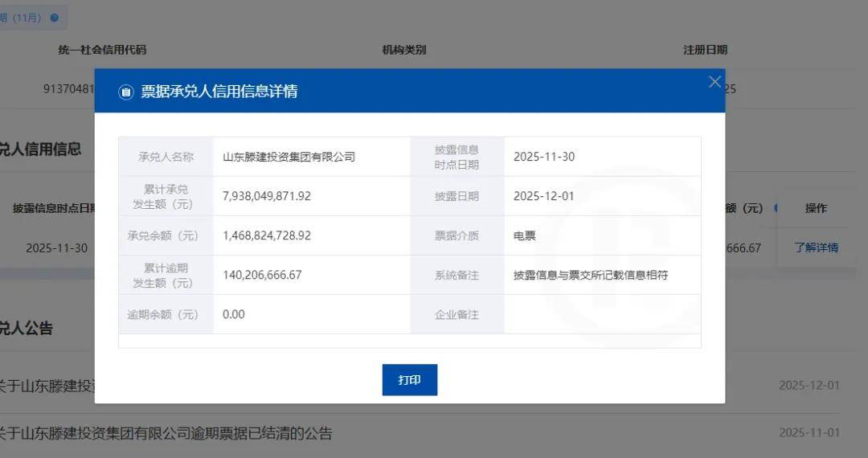Click the info icon next to 额(元) column
This screenshot has height=458, width=868.
(776, 208)
